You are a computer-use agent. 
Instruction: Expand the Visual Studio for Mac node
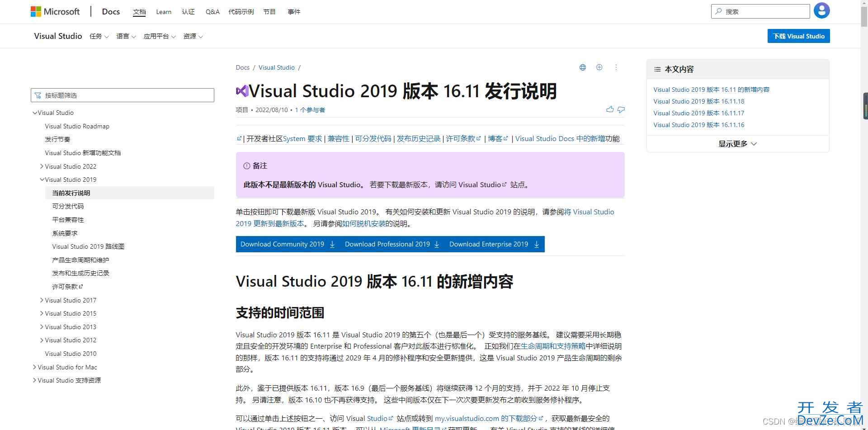34,367
